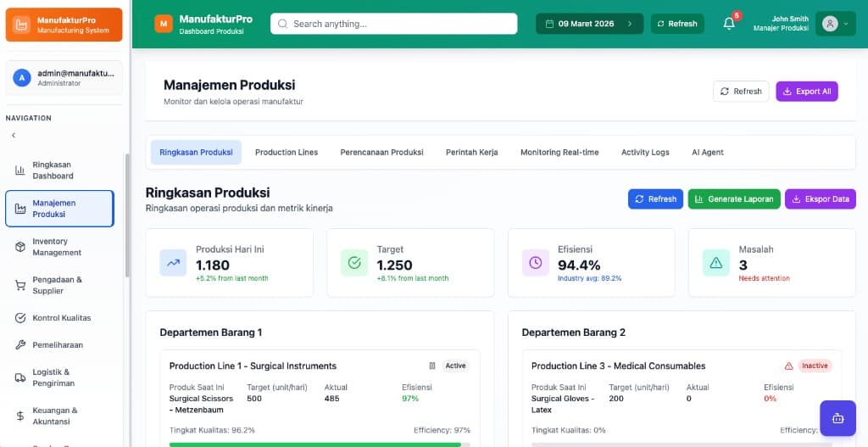Click the purple Export All button
The image size is (868, 447).
(x=806, y=92)
